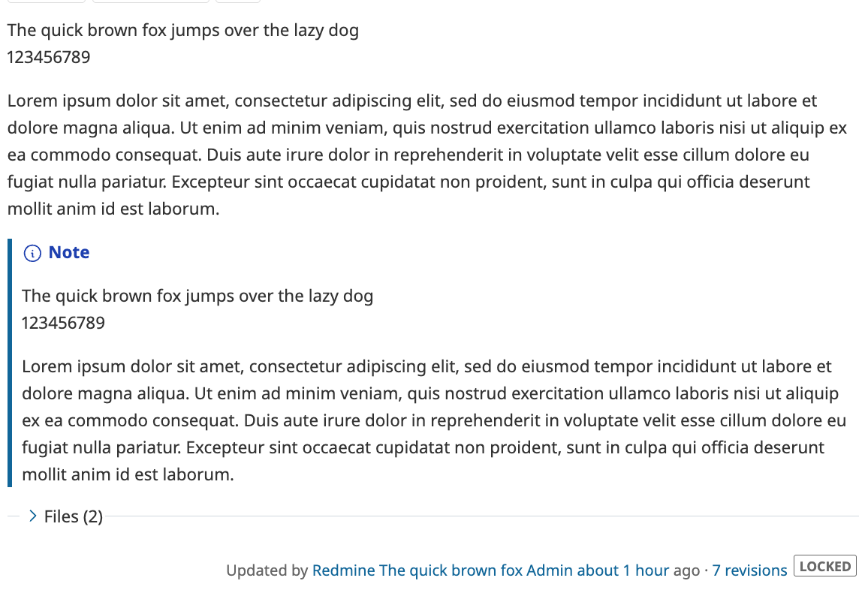Click the horizontal divider right of Files (2)

coord(481,516)
